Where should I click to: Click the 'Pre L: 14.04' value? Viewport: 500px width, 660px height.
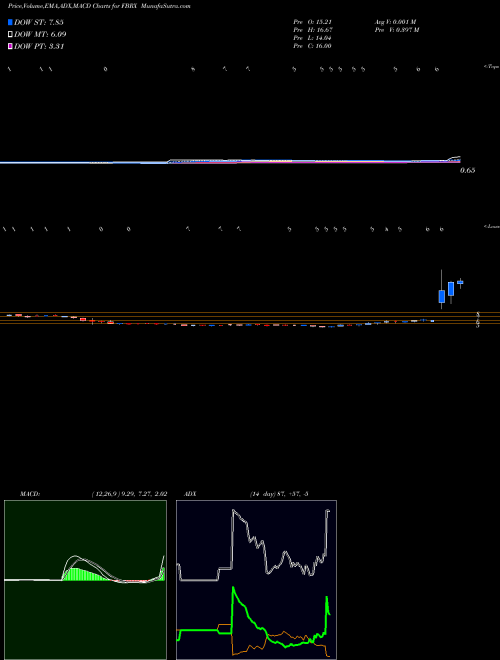click(x=312, y=38)
